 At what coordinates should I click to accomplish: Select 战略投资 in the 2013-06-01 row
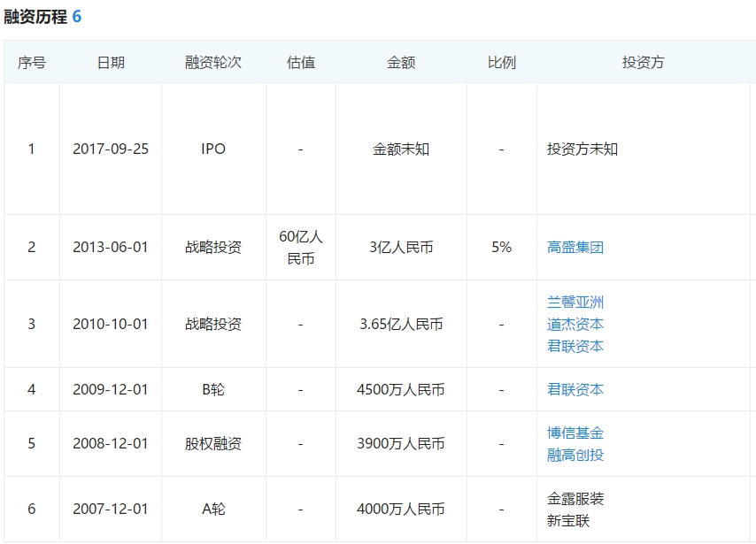tap(213, 247)
